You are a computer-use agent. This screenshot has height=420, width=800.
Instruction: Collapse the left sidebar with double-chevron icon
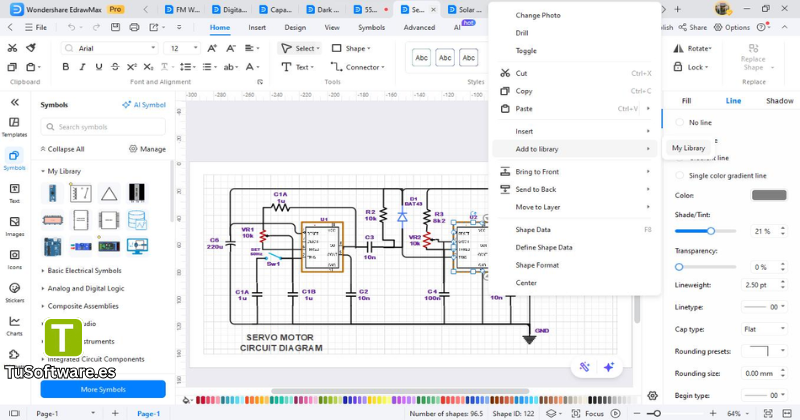click(x=15, y=102)
